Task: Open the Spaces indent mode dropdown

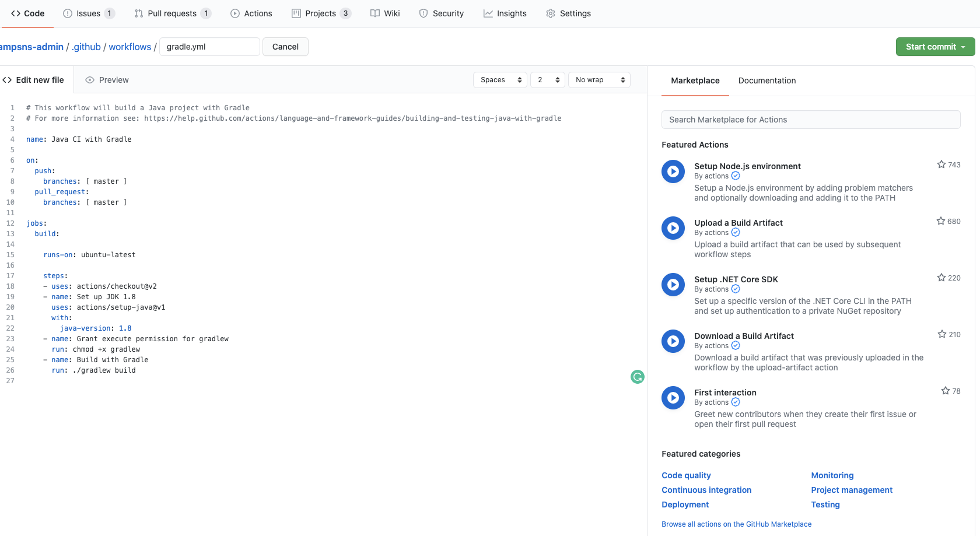Action: click(x=500, y=80)
